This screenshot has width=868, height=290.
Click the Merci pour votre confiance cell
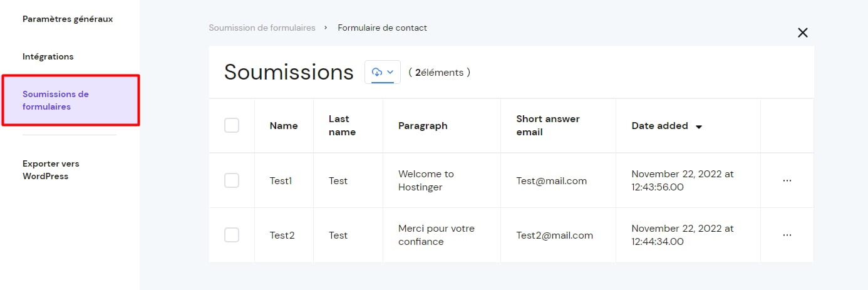437,235
